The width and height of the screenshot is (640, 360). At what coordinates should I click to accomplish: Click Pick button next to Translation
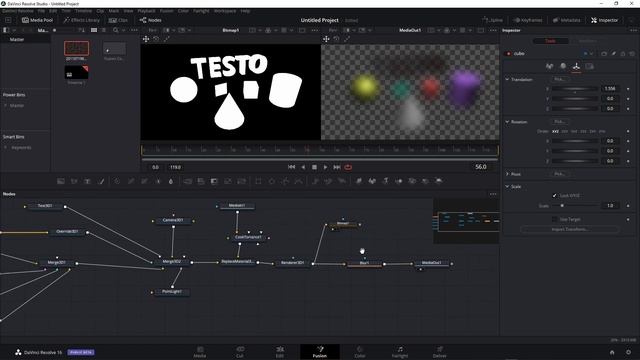(559, 79)
